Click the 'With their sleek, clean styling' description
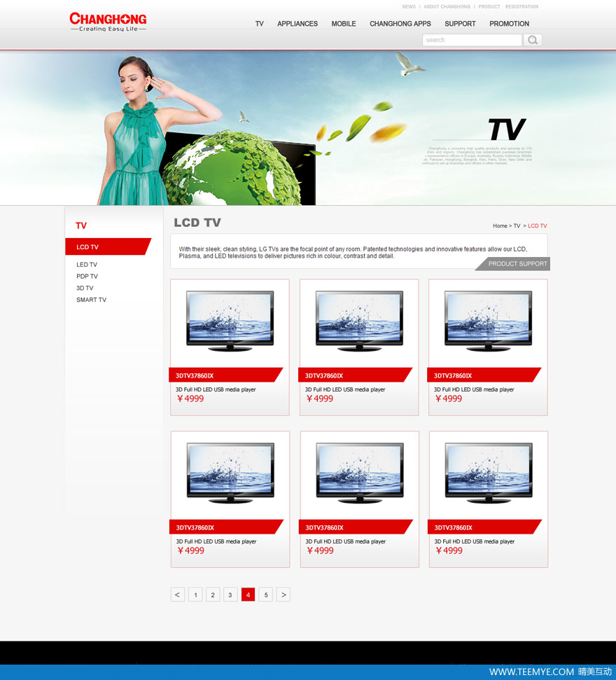The image size is (616, 680). click(x=353, y=252)
